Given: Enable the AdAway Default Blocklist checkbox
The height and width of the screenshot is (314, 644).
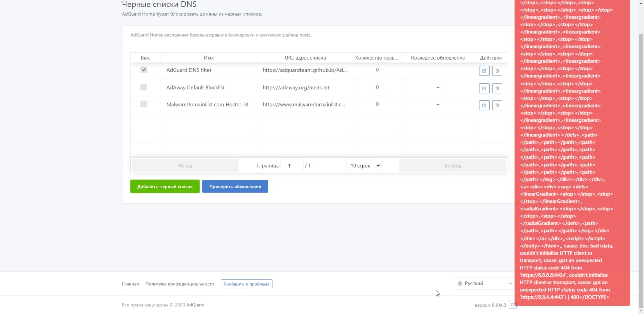Looking at the screenshot, I should [144, 87].
